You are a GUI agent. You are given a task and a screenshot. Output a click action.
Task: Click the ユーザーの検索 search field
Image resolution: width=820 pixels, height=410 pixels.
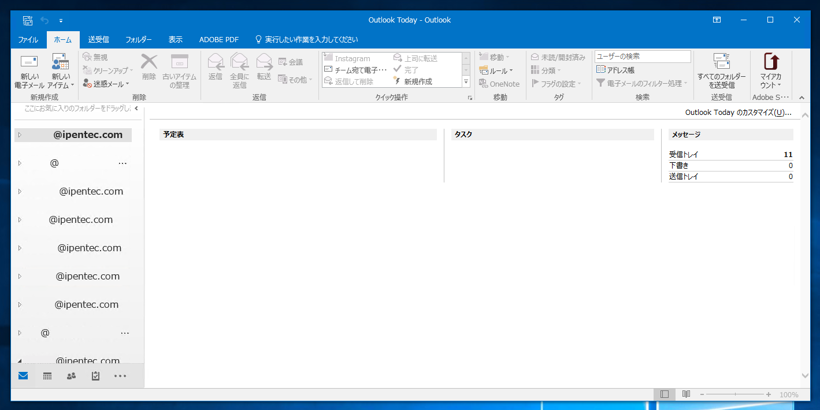[642, 56]
